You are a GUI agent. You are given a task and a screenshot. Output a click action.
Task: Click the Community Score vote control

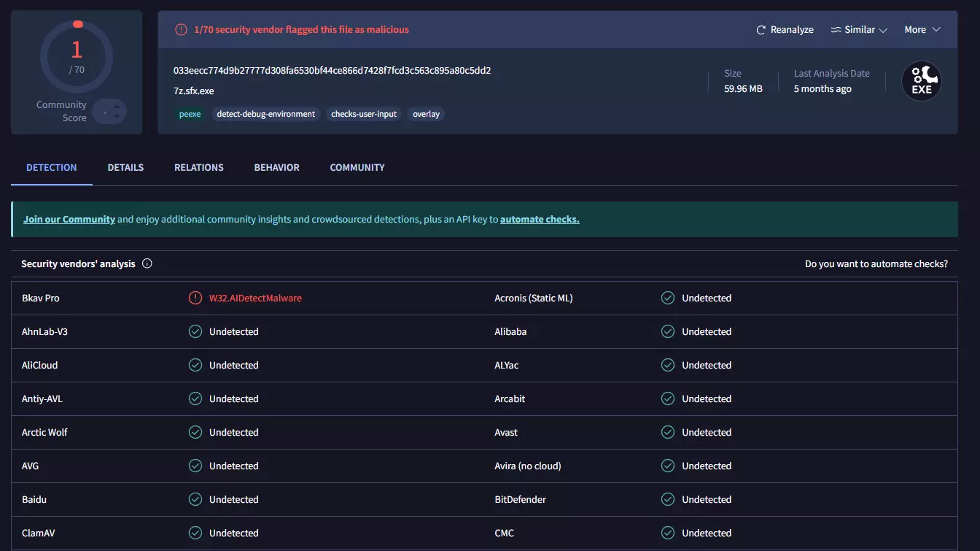click(x=110, y=112)
